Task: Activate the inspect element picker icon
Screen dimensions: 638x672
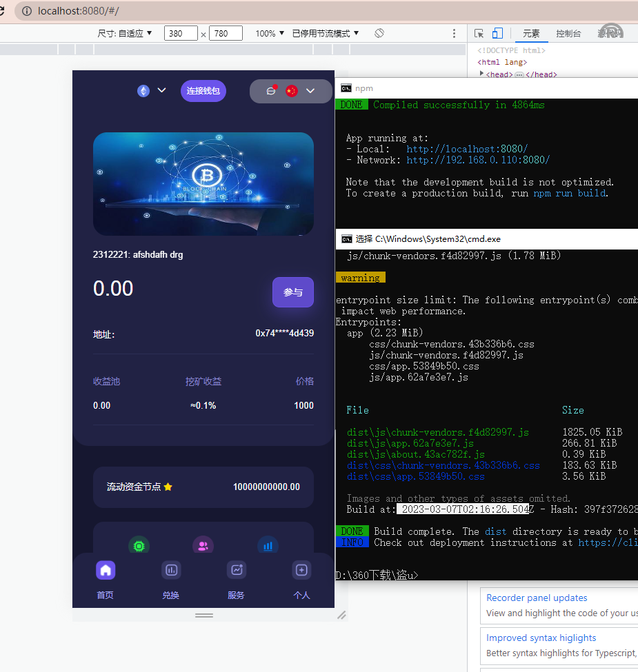Action: tap(479, 33)
